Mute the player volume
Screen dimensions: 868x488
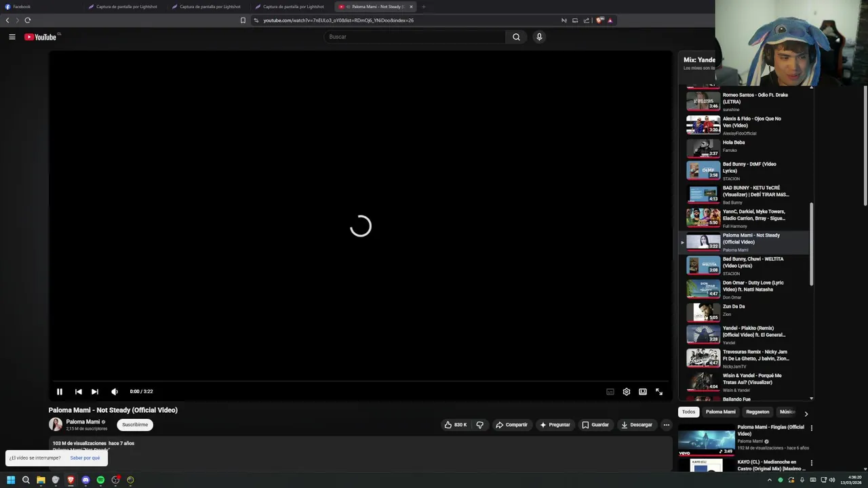pyautogui.click(x=115, y=391)
